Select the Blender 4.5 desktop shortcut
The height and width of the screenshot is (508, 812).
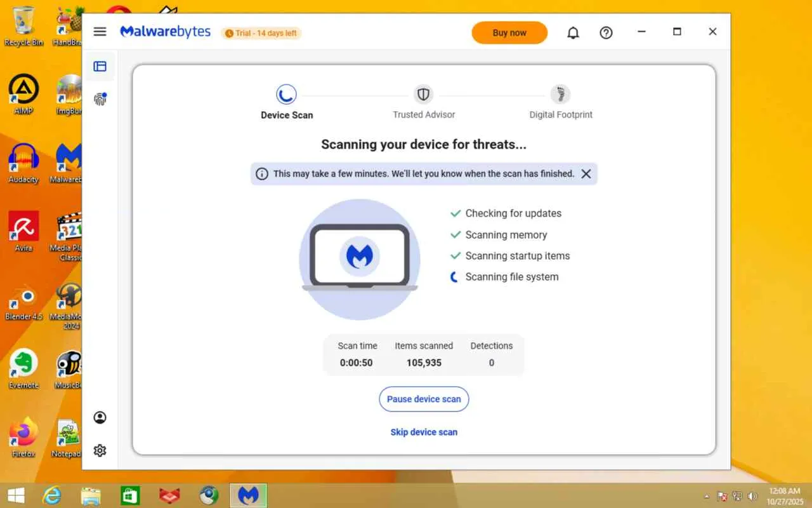point(23,302)
